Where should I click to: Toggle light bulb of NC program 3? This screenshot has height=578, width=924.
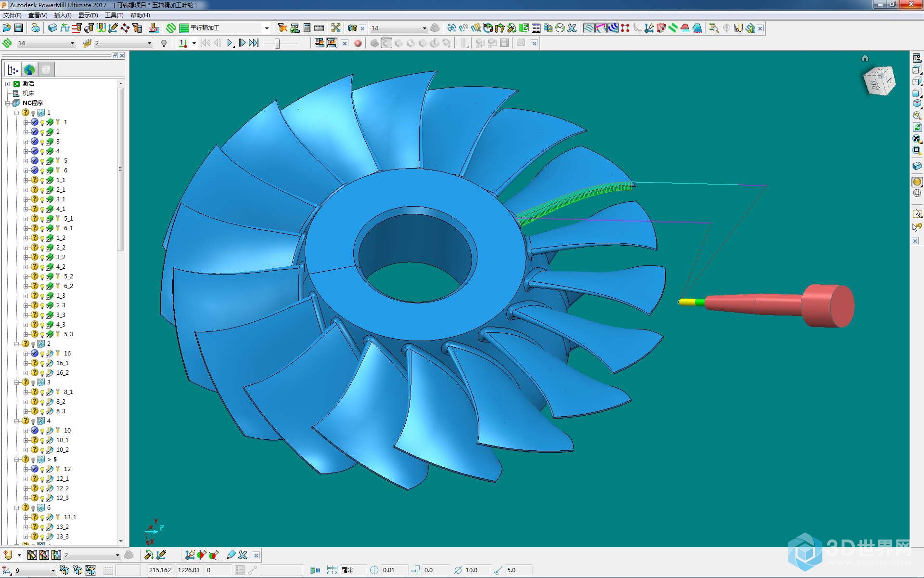33,382
